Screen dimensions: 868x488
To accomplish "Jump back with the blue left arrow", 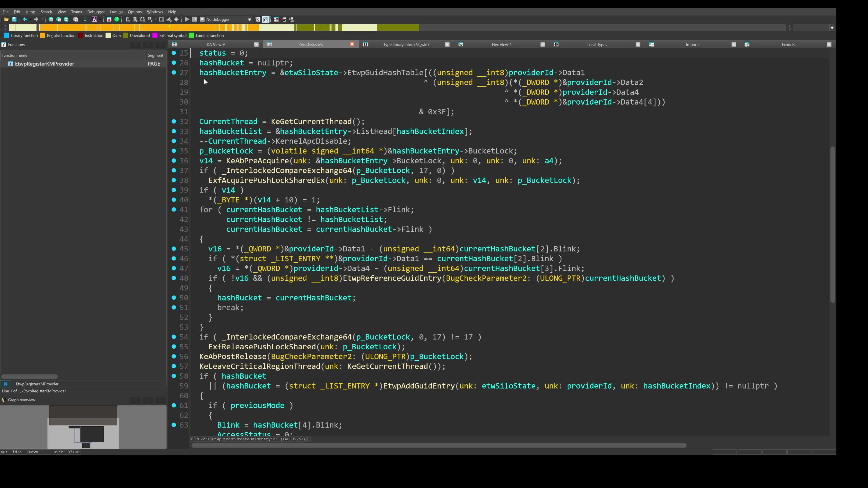I will (25, 19).
